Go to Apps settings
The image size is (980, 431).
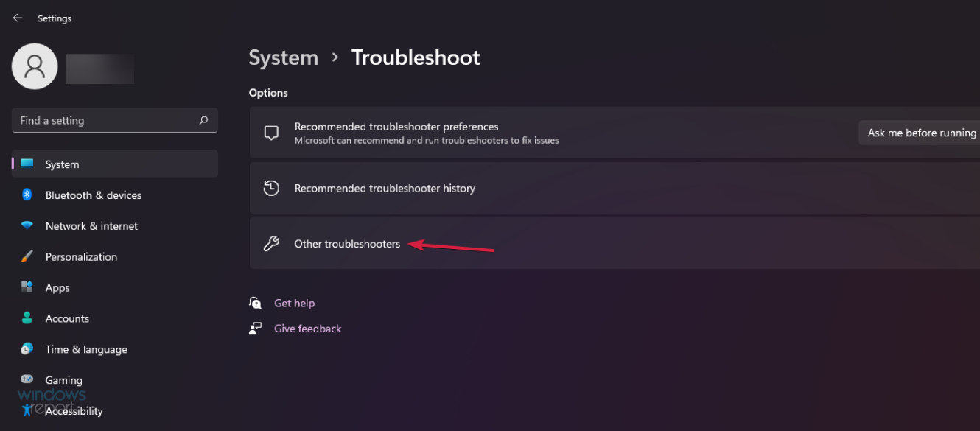click(57, 288)
